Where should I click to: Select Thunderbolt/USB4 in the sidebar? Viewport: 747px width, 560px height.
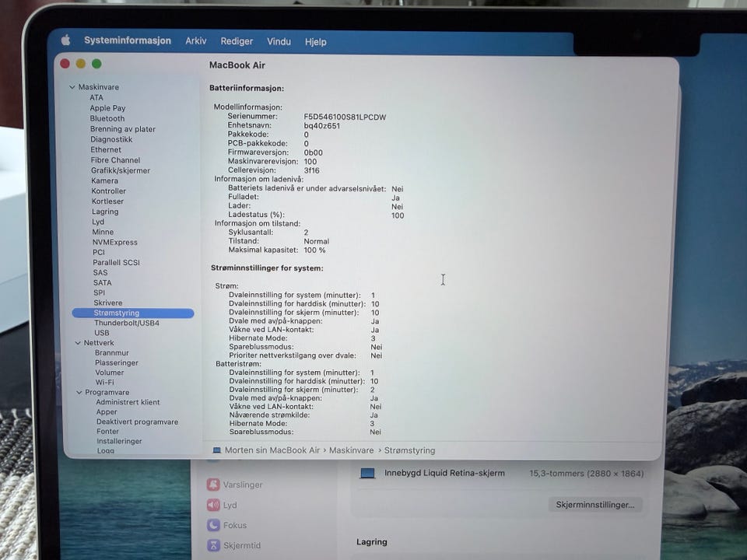[127, 323]
